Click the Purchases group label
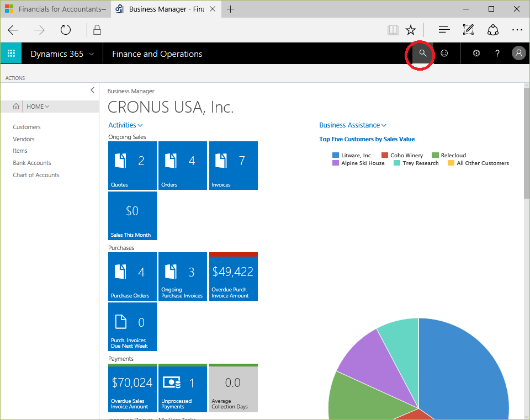Image resolution: width=530 pixels, height=420 pixels. click(x=121, y=248)
